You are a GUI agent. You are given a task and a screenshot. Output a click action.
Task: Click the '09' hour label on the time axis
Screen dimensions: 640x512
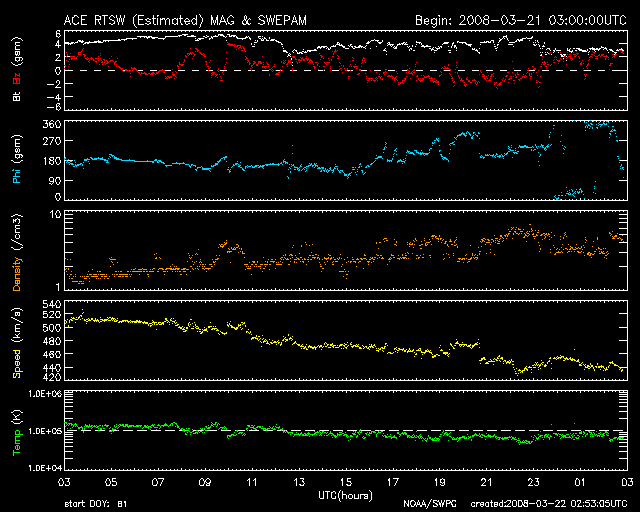pyautogui.click(x=205, y=483)
